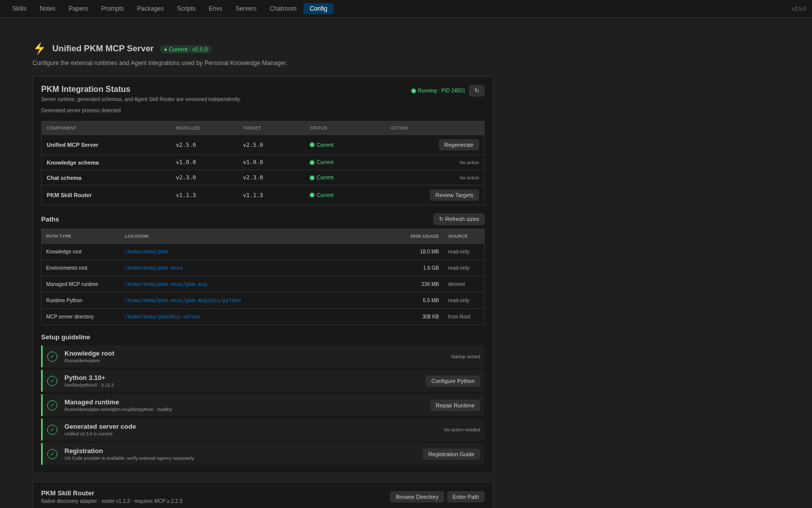Viewport: 812px width, 508px height.
Task: Click the checkmark icon for Knowledge root step
Action: coord(52,357)
